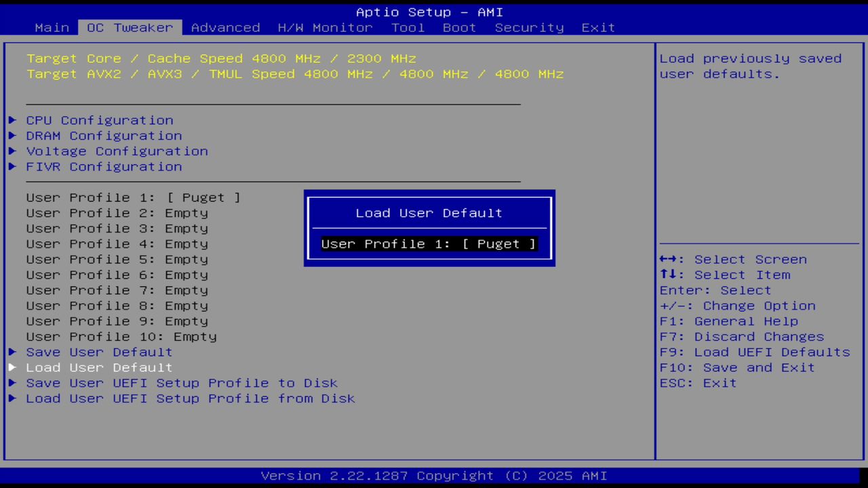Screen dimensions: 868x488
Task: Choose Load User UEFI Setup Profile from Disk
Action: 191,399
